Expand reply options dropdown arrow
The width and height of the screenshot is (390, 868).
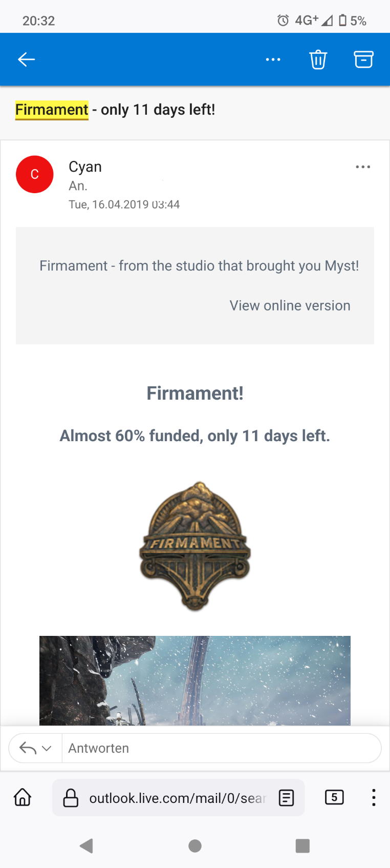[x=47, y=748]
